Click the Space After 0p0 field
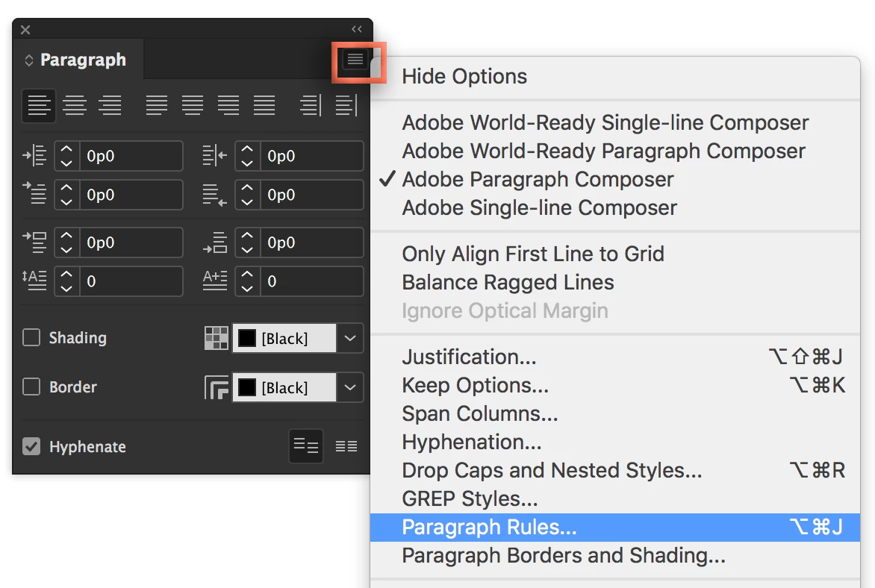875x588 pixels. 311,243
